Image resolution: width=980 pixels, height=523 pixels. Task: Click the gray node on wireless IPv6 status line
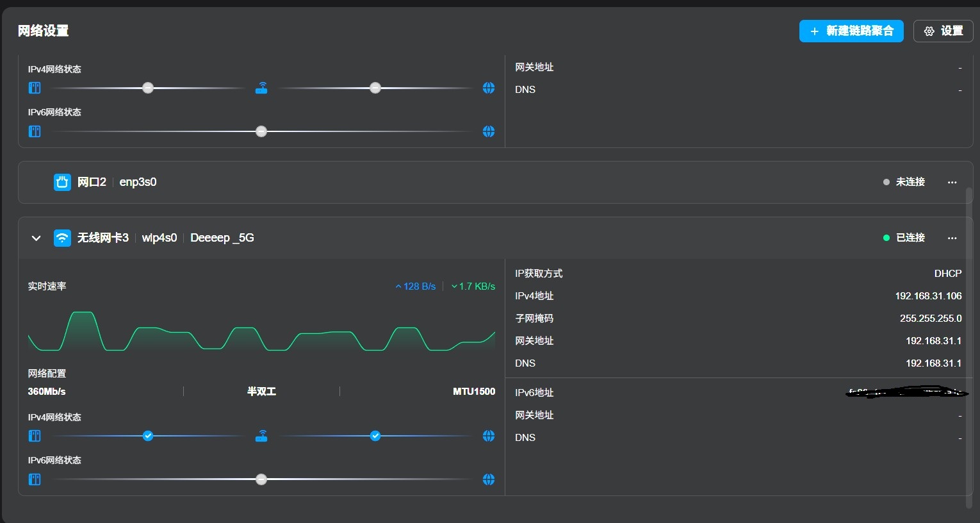(261, 479)
